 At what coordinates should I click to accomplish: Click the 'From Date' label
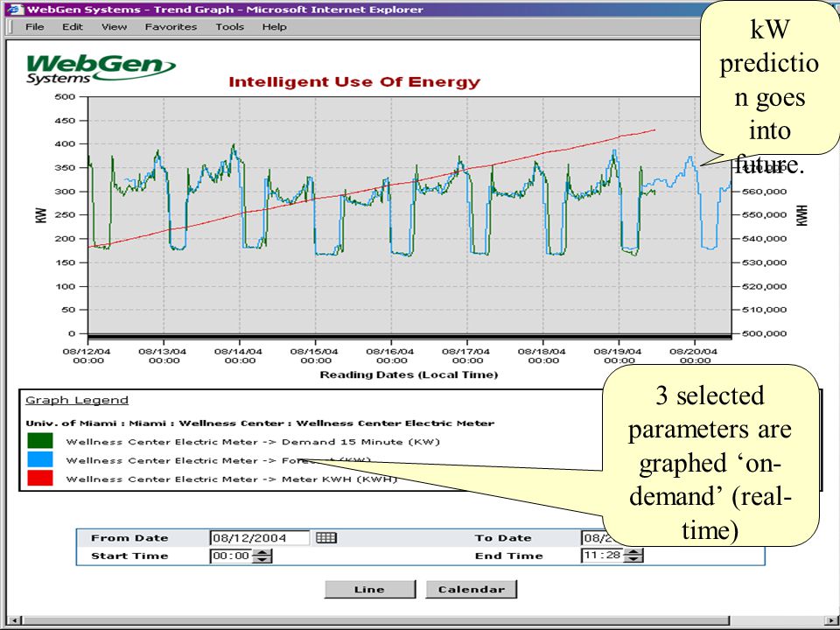129,538
